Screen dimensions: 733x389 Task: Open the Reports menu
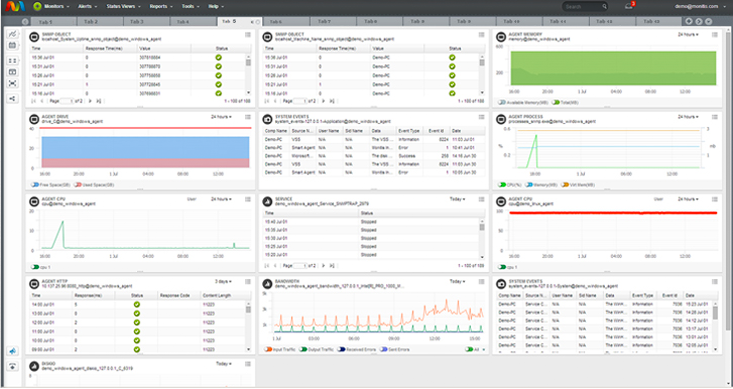coord(160,7)
